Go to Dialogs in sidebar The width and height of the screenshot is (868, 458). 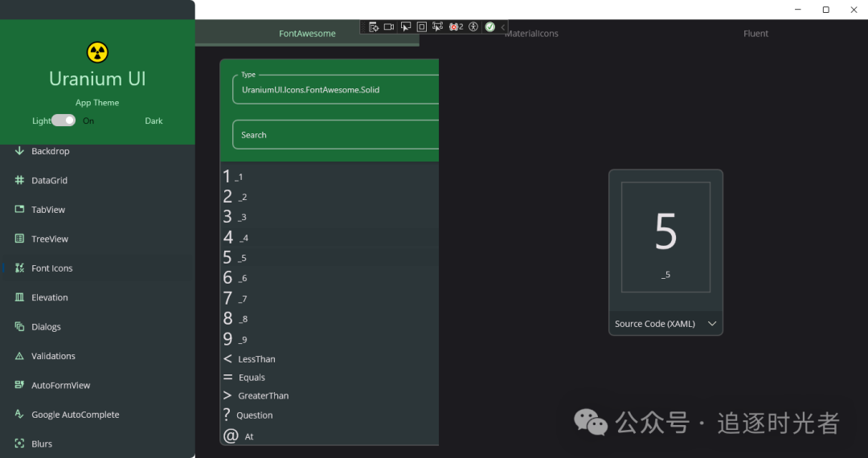[x=97, y=327]
